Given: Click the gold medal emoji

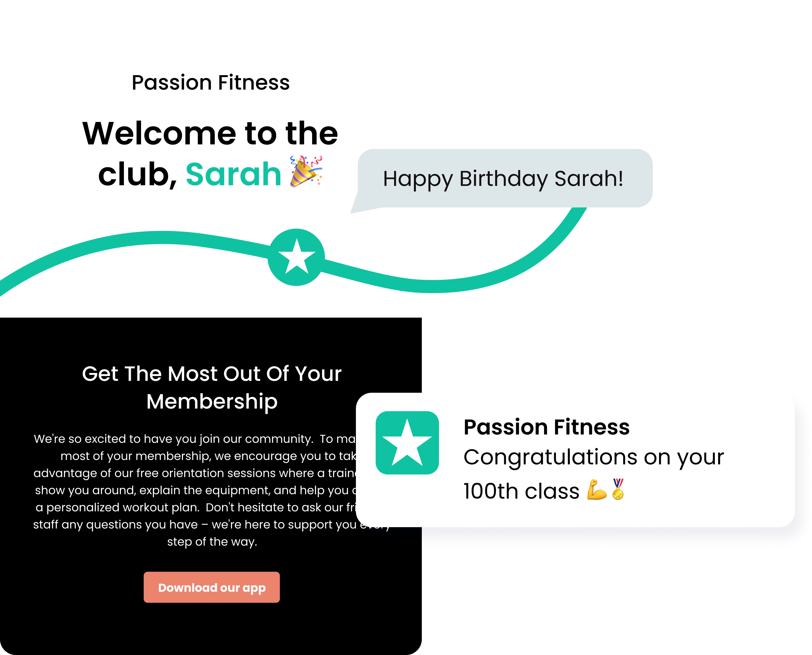Looking at the screenshot, I should pos(618,489).
